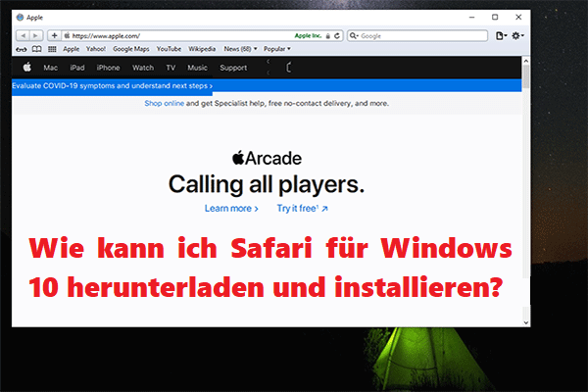
Task: Open the YouTube bookmark
Action: [x=169, y=49]
